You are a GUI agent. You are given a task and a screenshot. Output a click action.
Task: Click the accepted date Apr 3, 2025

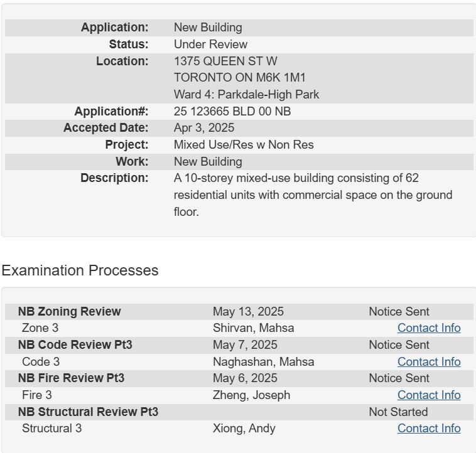[x=204, y=128]
